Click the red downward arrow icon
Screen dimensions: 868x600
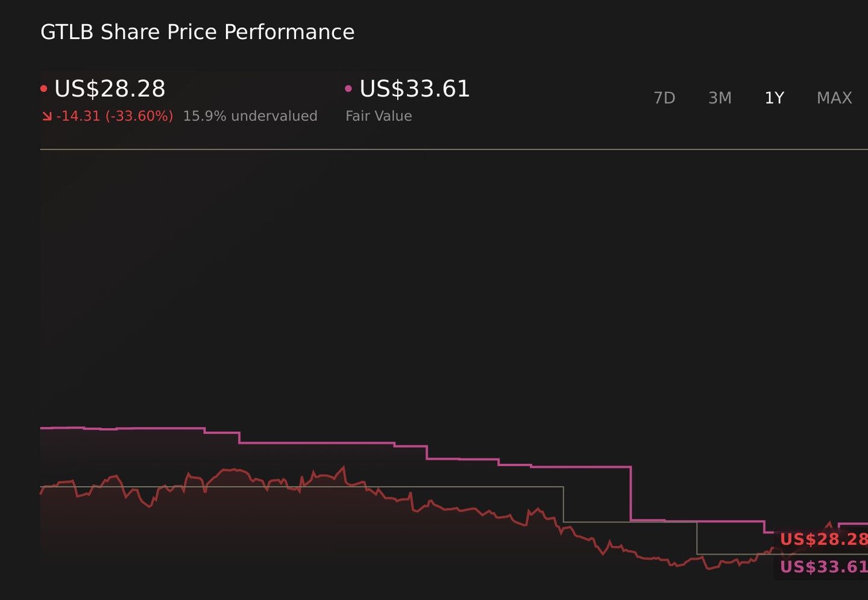click(x=46, y=116)
